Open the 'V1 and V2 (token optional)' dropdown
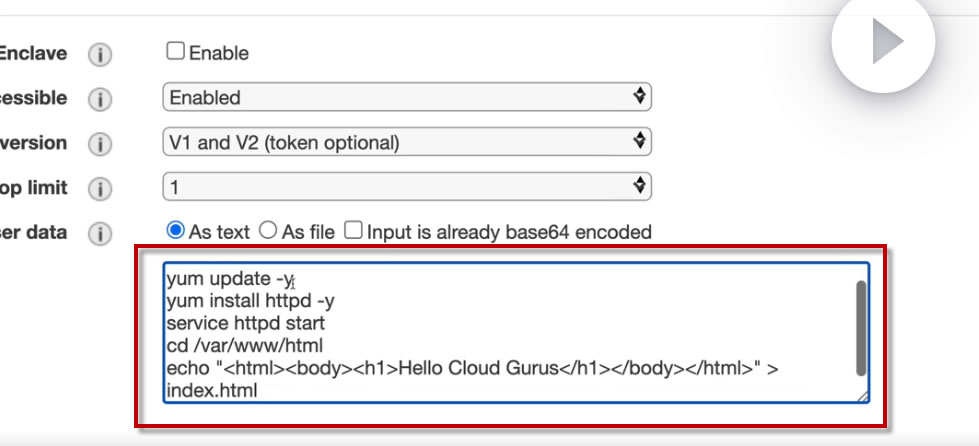Screen dimensions: 979x446 (x=406, y=142)
